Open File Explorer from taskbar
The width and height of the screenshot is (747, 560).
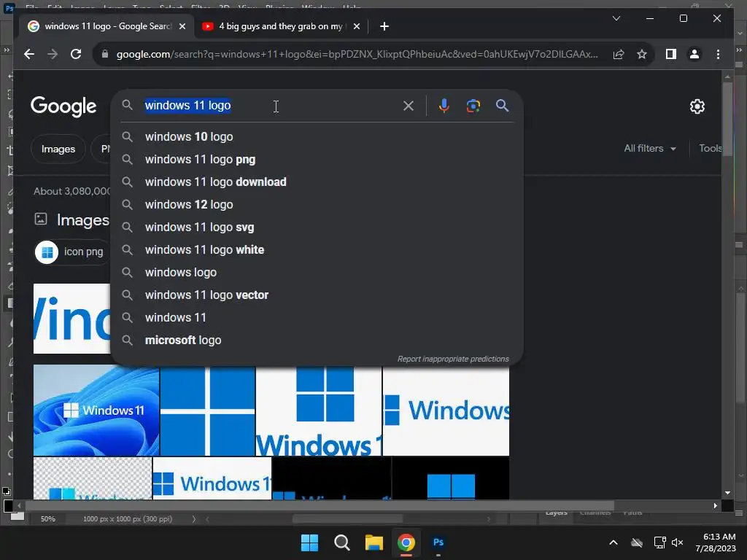click(374, 542)
